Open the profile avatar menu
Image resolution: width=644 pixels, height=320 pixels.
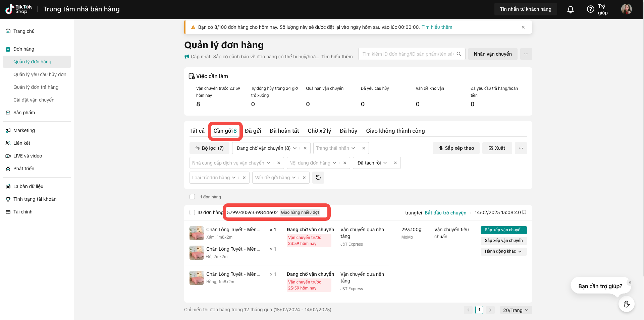point(626,9)
